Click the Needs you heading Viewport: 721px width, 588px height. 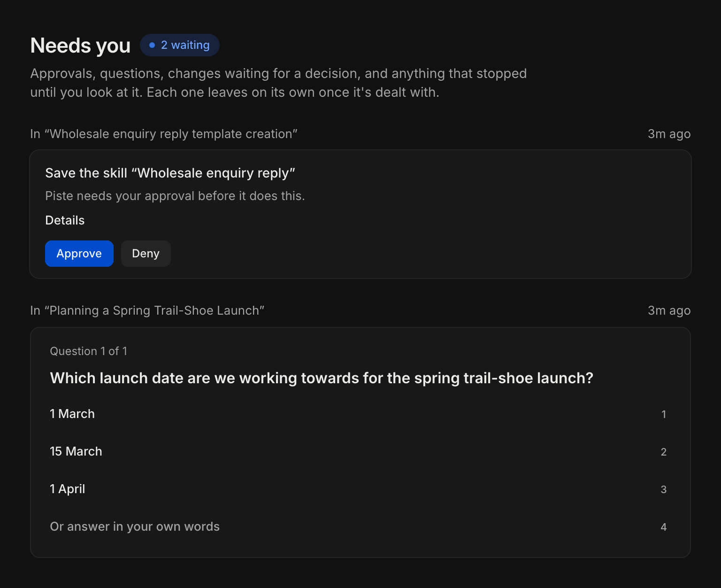[x=80, y=46]
